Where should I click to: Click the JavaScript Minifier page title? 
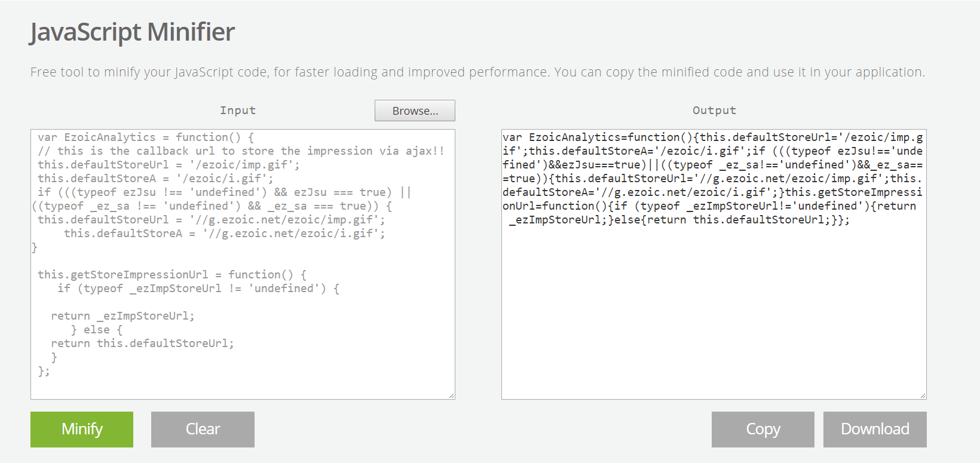tap(132, 32)
